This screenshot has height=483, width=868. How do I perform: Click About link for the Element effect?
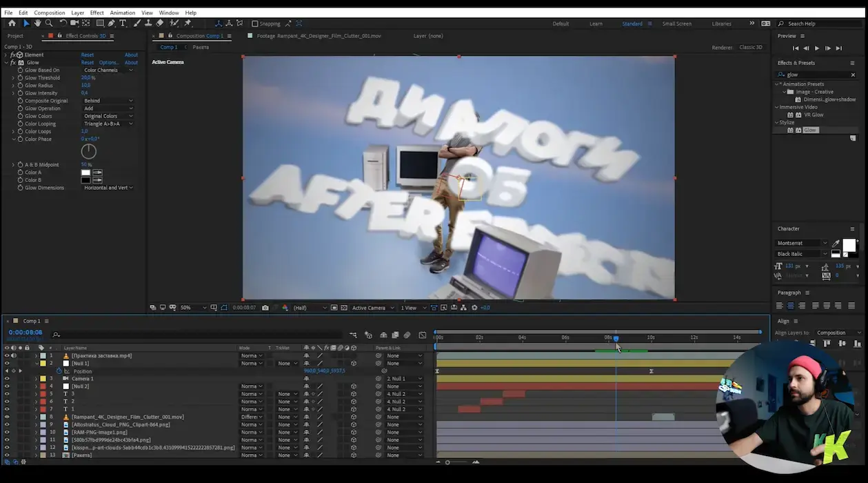tap(131, 55)
